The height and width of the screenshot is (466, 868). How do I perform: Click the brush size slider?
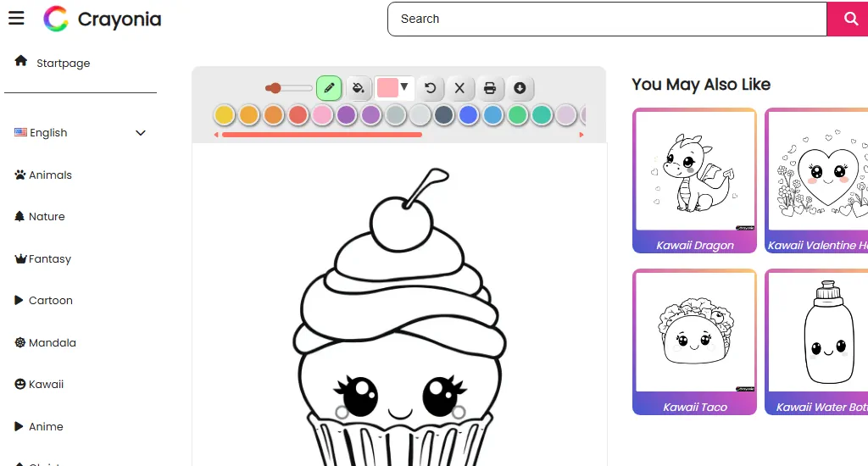(x=288, y=88)
